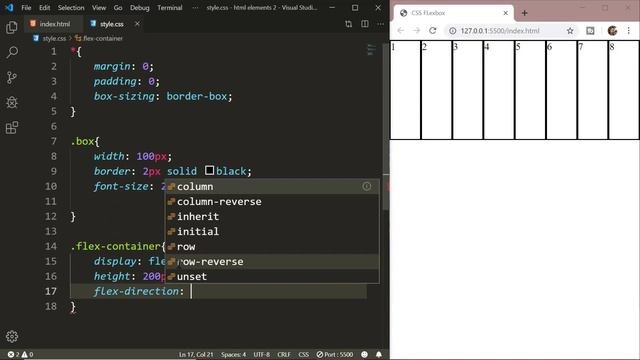Open the Search view in the activity bar

point(12,52)
